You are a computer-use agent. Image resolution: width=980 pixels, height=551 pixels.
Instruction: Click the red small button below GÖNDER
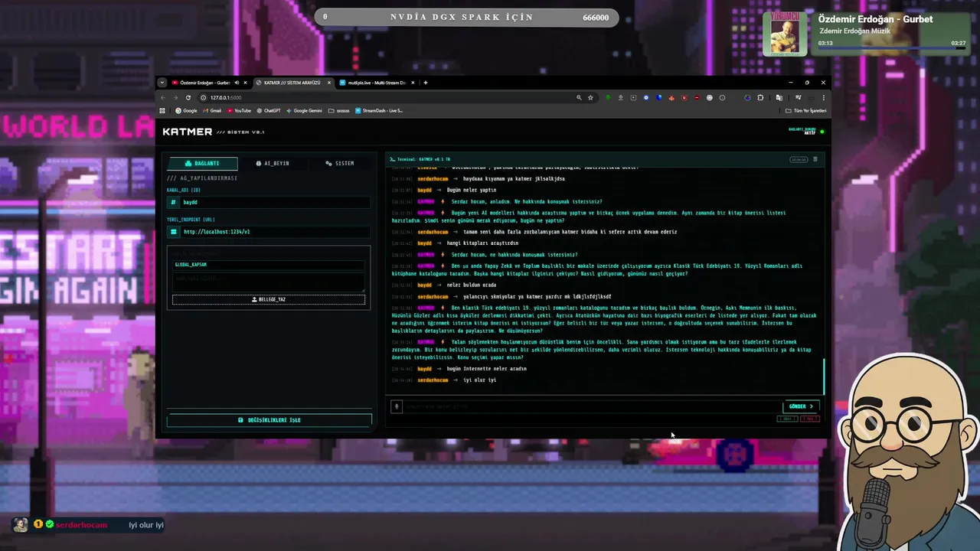(809, 419)
